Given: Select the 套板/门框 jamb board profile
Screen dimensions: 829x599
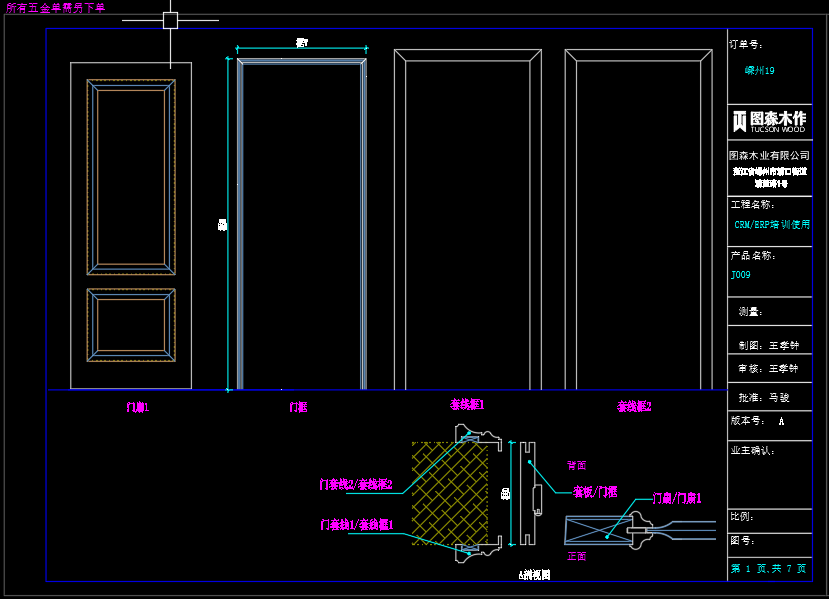Looking at the screenshot, I should click(x=528, y=492).
